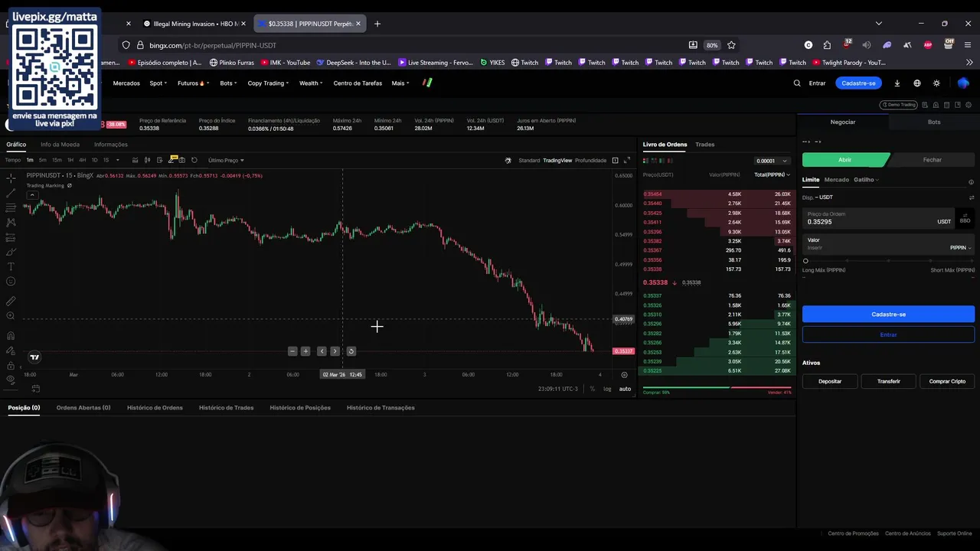This screenshot has height=551, width=980.
Task: Click the TradingView logo on chart
Action: 34,357
